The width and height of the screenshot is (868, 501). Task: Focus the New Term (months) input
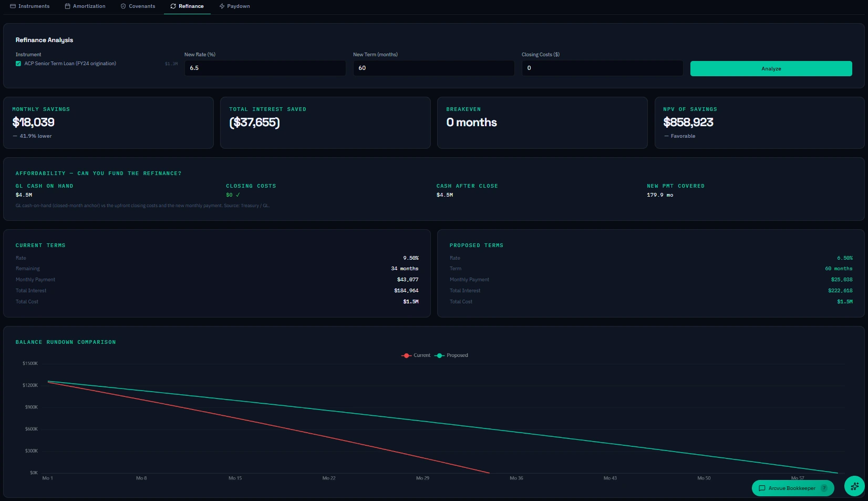click(x=433, y=68)
